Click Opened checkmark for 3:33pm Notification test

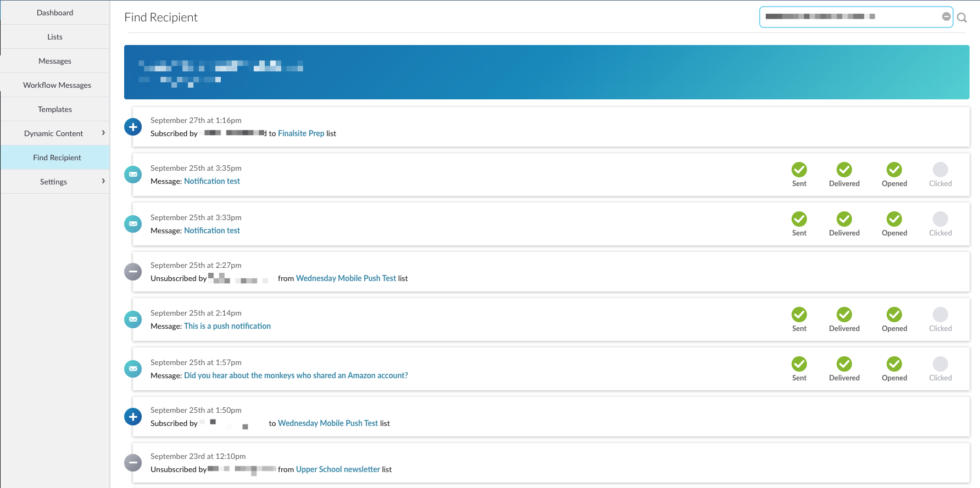(x=894, y=219)
